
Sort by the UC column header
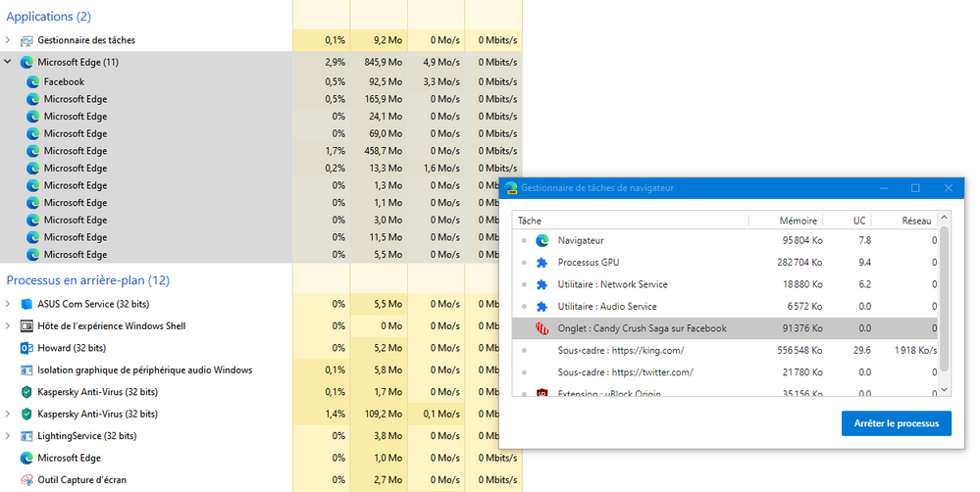(x=848, y=221)
